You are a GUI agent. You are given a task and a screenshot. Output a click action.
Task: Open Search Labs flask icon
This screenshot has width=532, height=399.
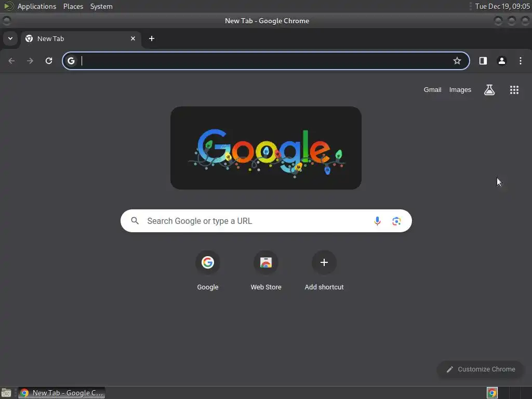pyautogui.click(x=489, y=90)
